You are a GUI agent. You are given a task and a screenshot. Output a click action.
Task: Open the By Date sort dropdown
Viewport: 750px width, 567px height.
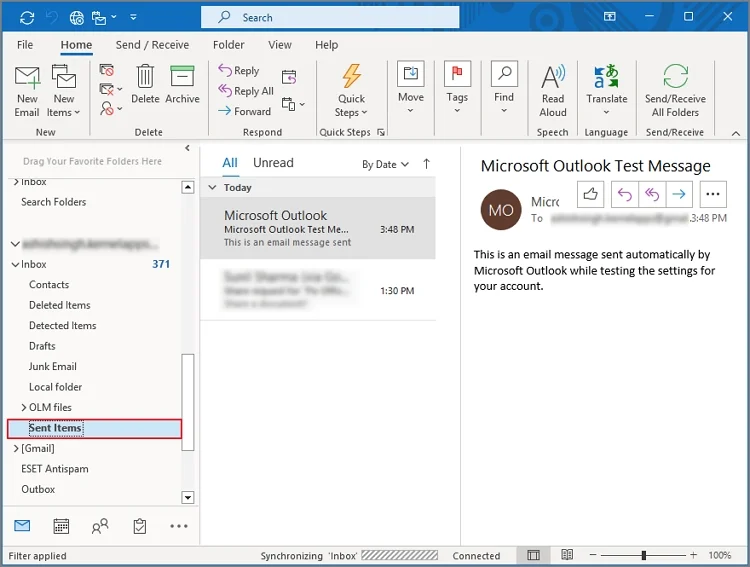point(385,165)
